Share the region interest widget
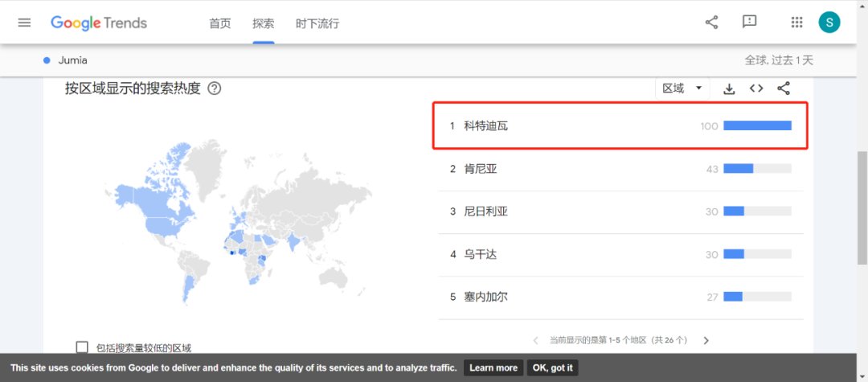This screenshot has width=868, height=382. (784, 88)
